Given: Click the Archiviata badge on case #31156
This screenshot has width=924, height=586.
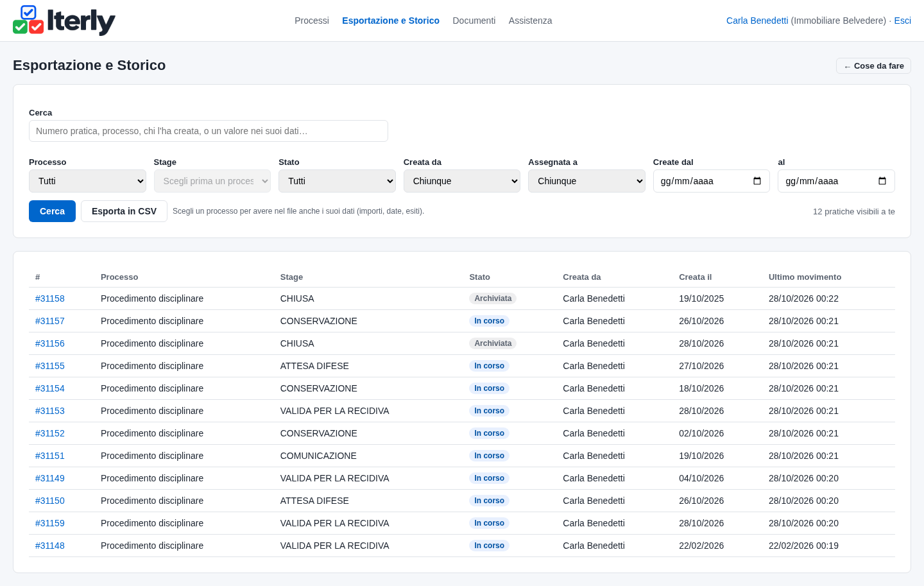Looking at the screenshot, I should (493, 343).
